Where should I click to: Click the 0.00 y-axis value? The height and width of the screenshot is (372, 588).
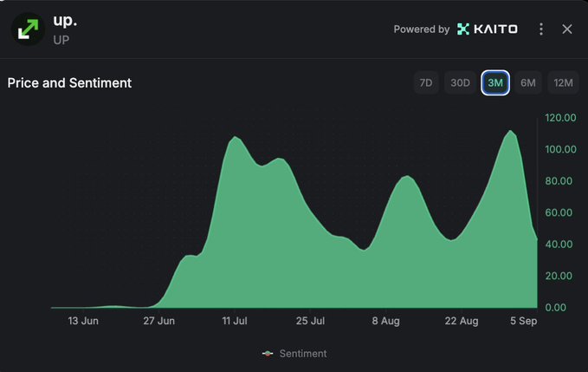click(556, 308)
